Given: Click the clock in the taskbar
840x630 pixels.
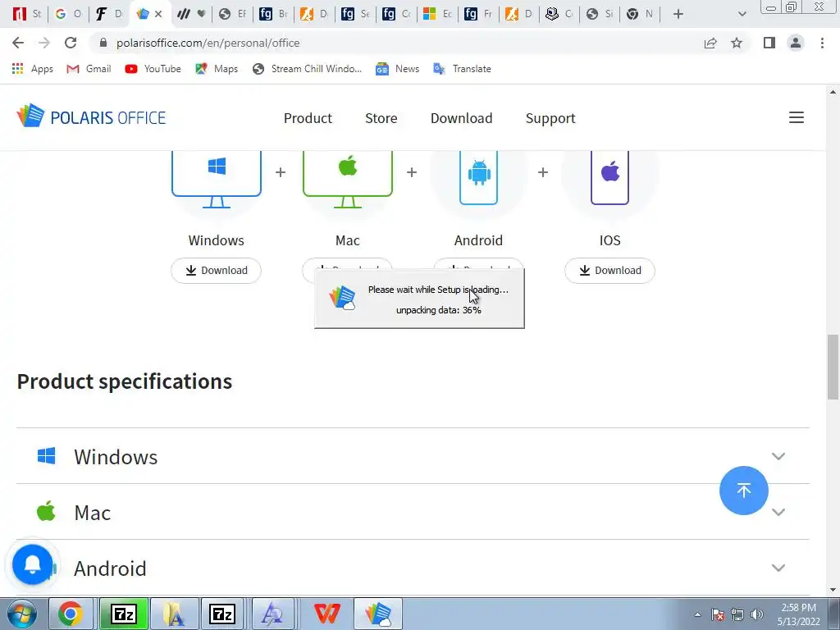Looking at the screenshot, I should (798, 614).
